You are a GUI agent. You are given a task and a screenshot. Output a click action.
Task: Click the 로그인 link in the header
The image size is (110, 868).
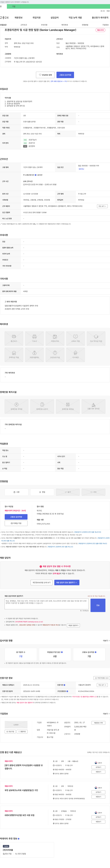click(103, 11)
